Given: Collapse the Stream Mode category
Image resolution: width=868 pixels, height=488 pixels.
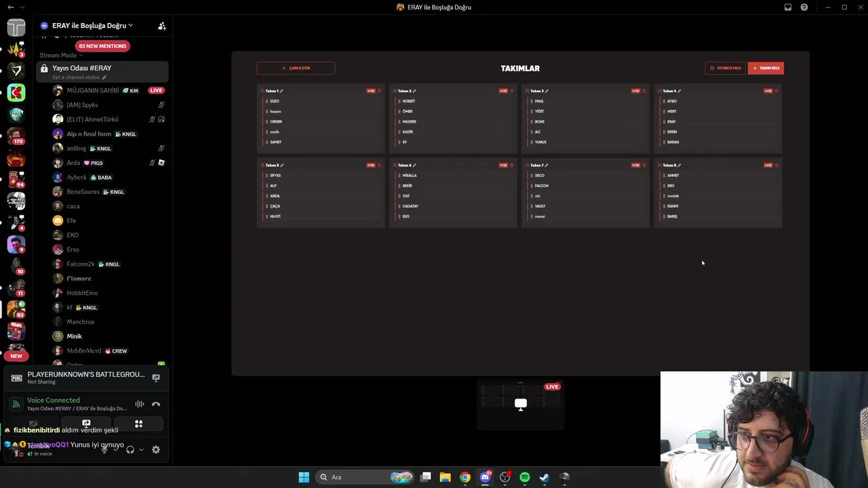Looking at the screenshot, I should [61, 56].
